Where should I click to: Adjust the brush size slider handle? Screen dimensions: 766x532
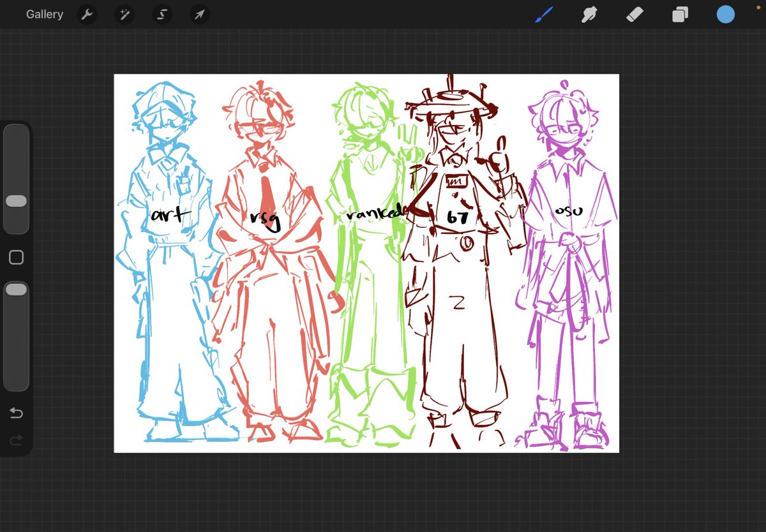[16, 201]
